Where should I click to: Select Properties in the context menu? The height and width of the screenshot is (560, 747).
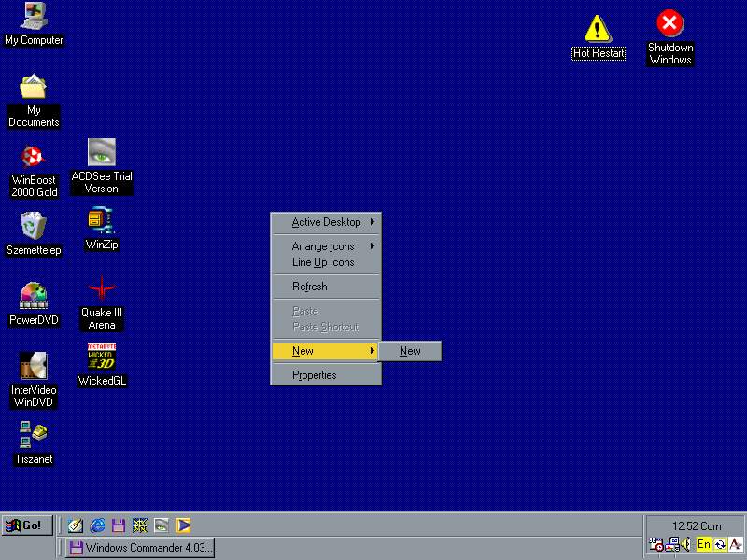coord(315,375)
